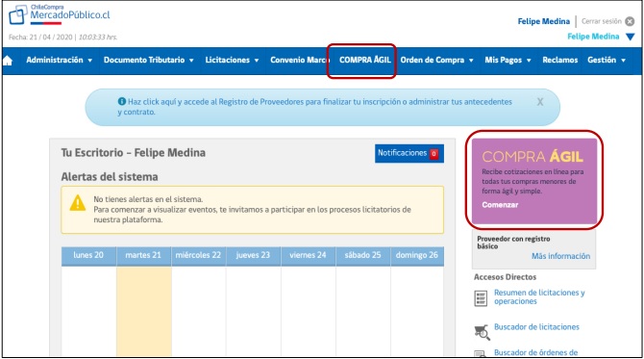Click the 'Alertas del sistema' heading

tap(110, 177)
